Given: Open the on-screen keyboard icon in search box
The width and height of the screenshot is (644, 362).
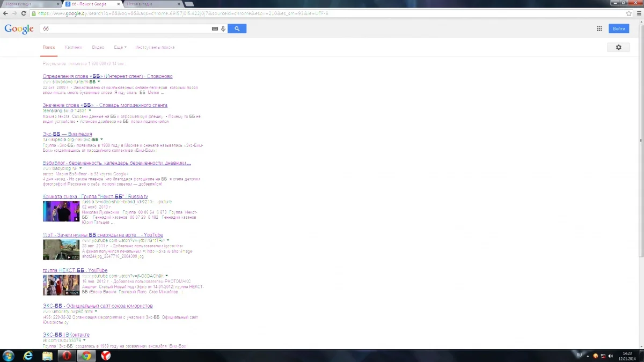Looking at the screenshot, I should pyautogui.click(x=215, y=28).
